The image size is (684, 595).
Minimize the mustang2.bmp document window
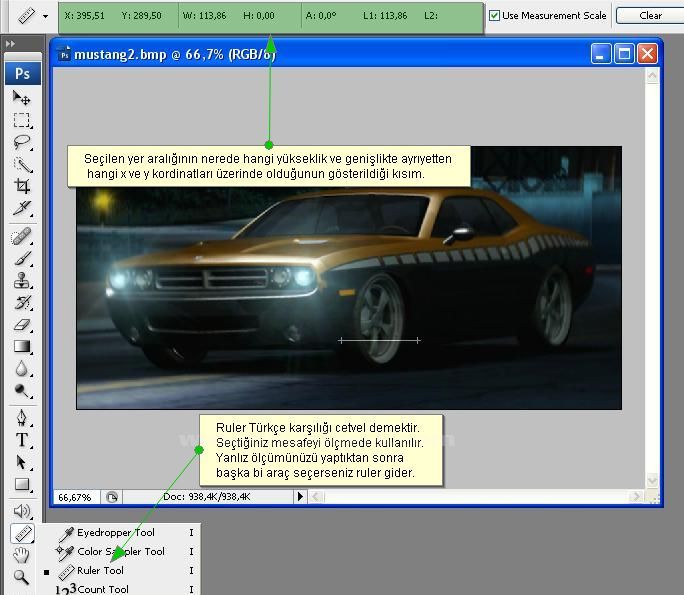[x=601, y=54]
